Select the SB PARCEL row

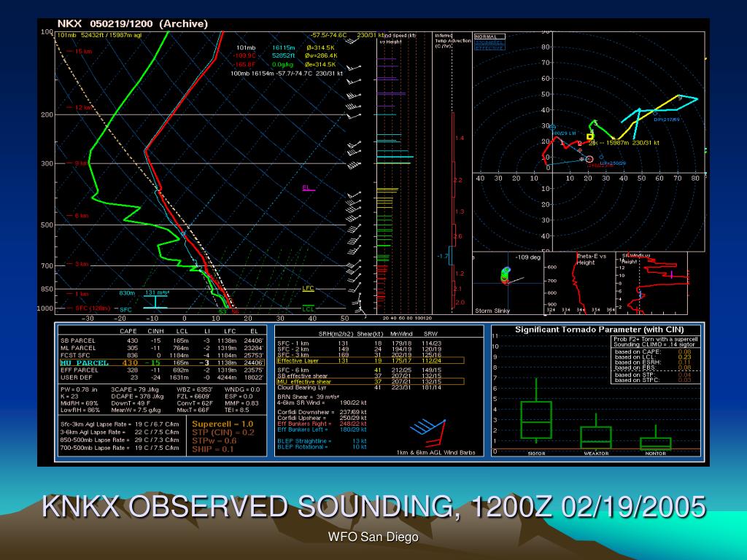[x=161, y=341]
